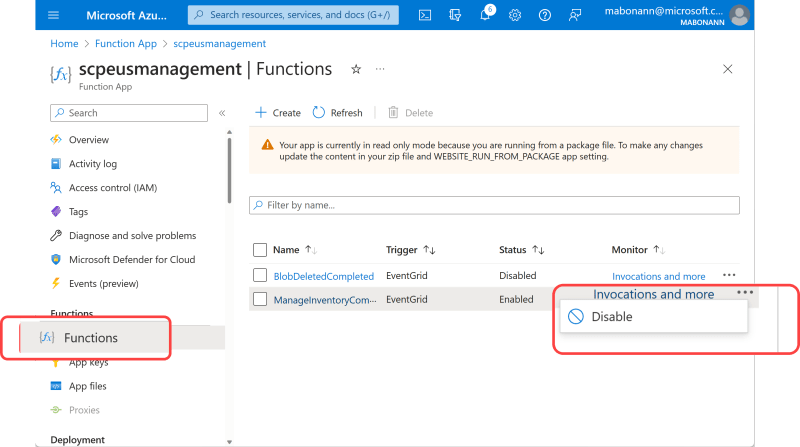Viewport: 800px width, 447px height.
Task: Open ellipsis menu on ManageInventoryCom... row
Action: coord(745,292)
